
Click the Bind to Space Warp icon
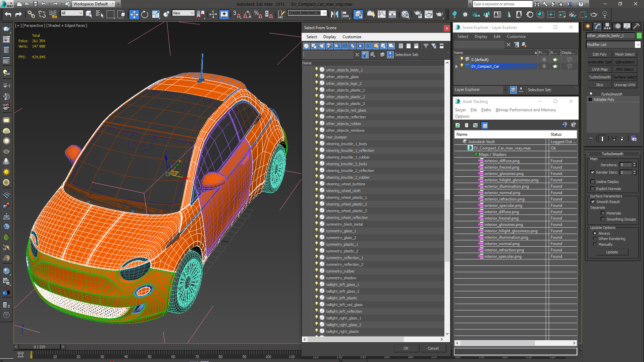pyautogui.click(x=53, y=14)
